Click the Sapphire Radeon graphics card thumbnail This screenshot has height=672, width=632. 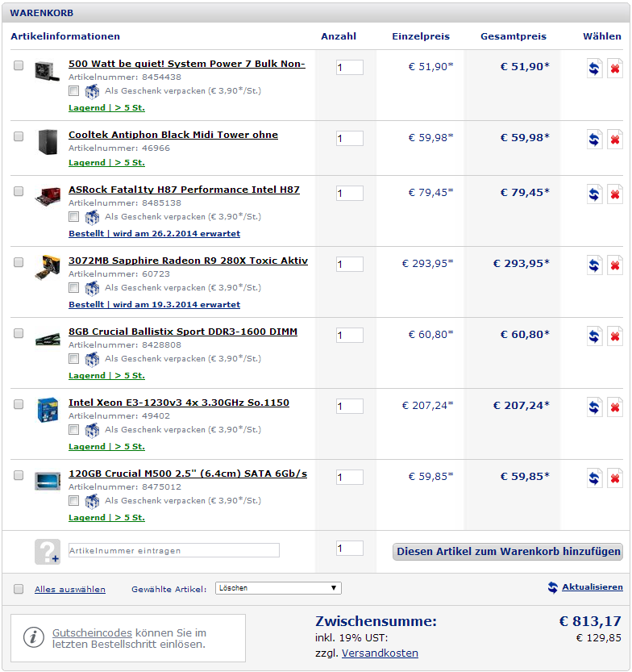48,268
